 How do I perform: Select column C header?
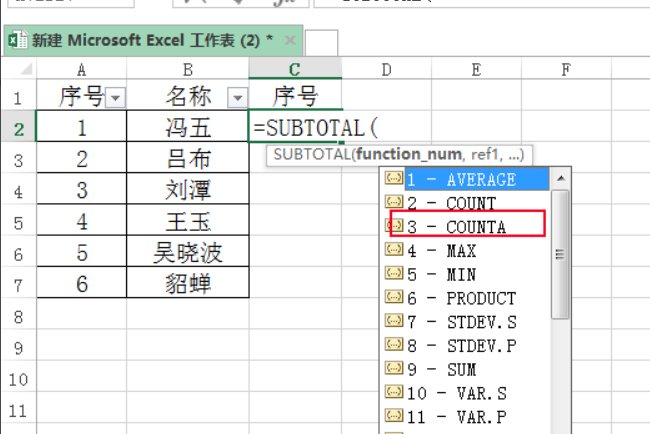click(295, 69)
